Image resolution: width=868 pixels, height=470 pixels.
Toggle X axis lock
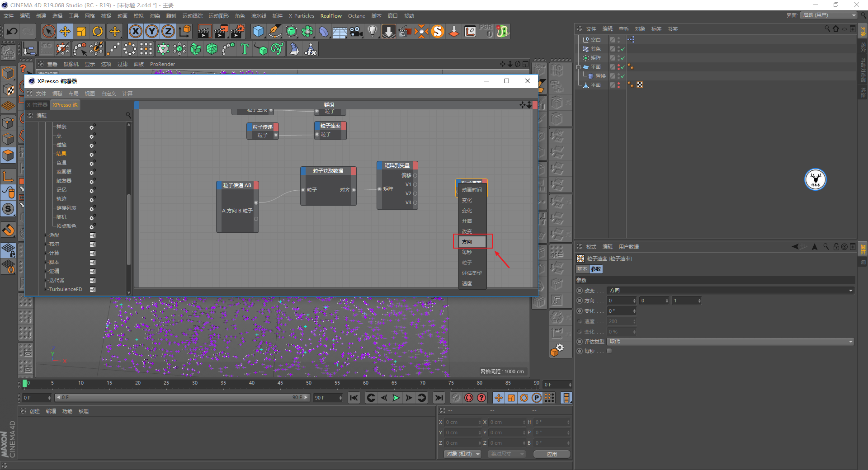coord(135,31)
